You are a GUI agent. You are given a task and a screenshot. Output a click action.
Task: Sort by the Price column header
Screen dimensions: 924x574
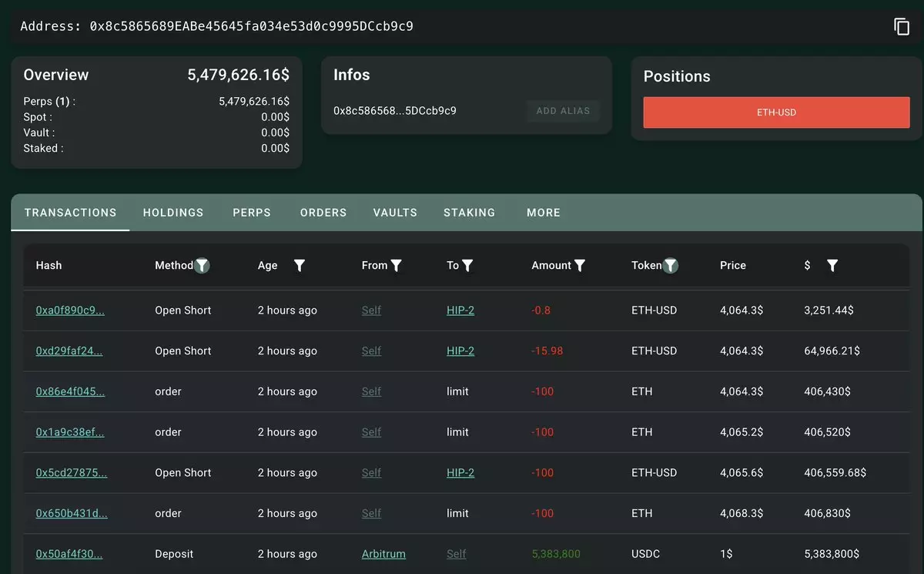(733, 265)
